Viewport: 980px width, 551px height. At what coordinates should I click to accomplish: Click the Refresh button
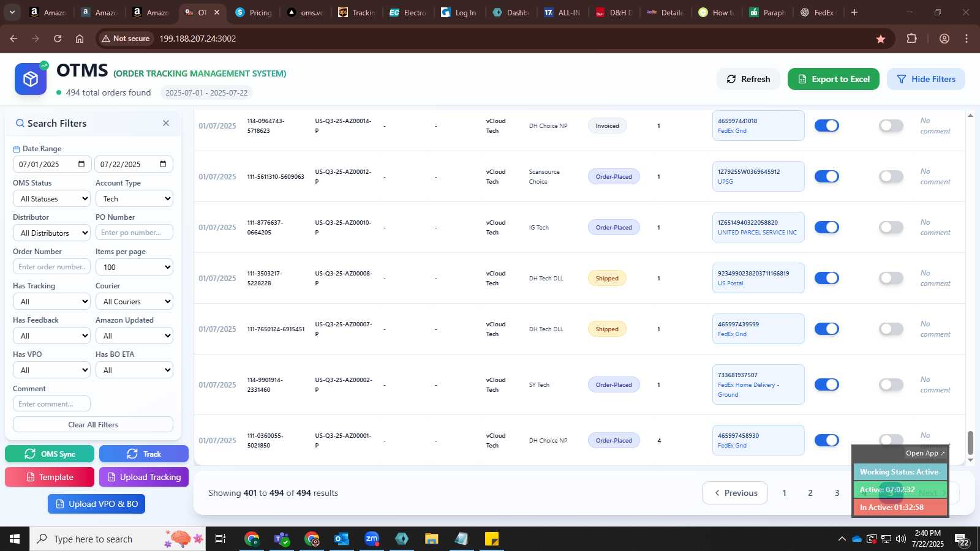pyautogui.click(x=748, y=79)
